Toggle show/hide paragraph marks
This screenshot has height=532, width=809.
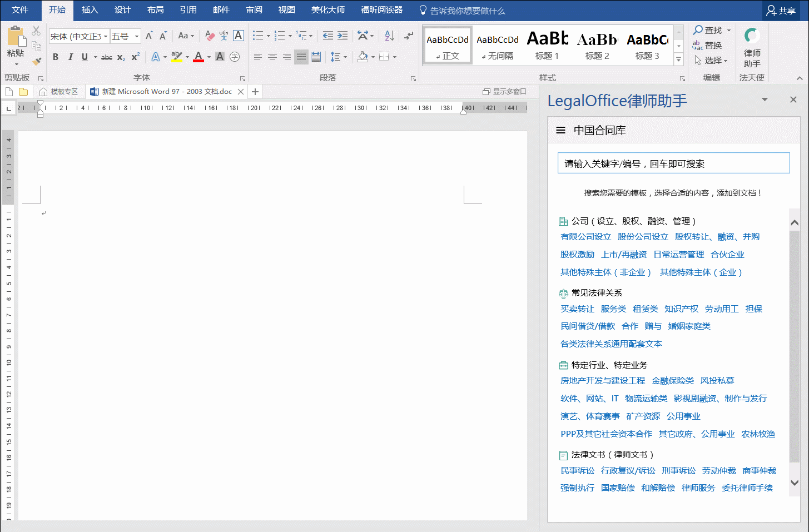pyautogui.click(x=409, y=36)
